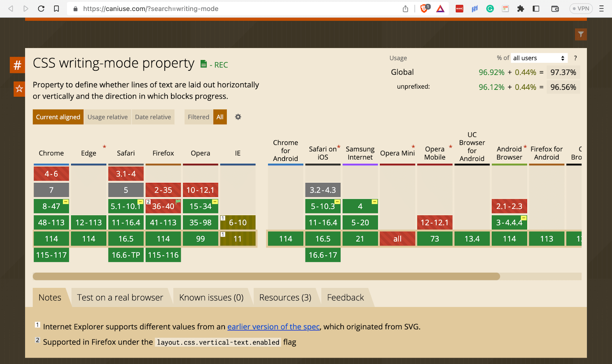Open the blue bars extension icon

point(475,8)
